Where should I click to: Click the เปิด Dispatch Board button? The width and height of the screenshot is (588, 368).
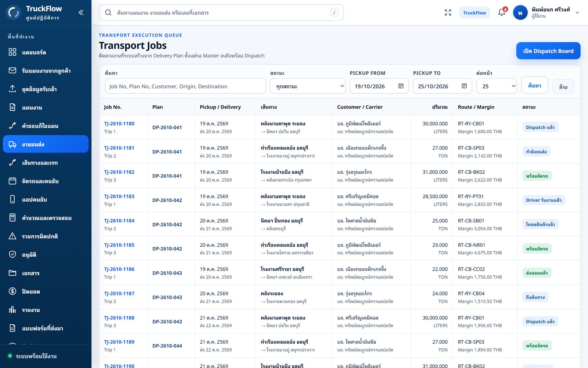(548, 51)
